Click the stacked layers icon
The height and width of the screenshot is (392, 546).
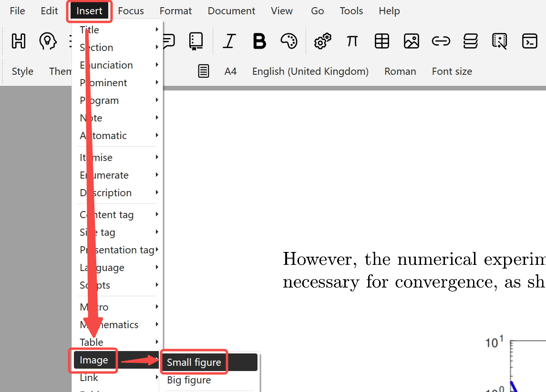coord(471,41)
